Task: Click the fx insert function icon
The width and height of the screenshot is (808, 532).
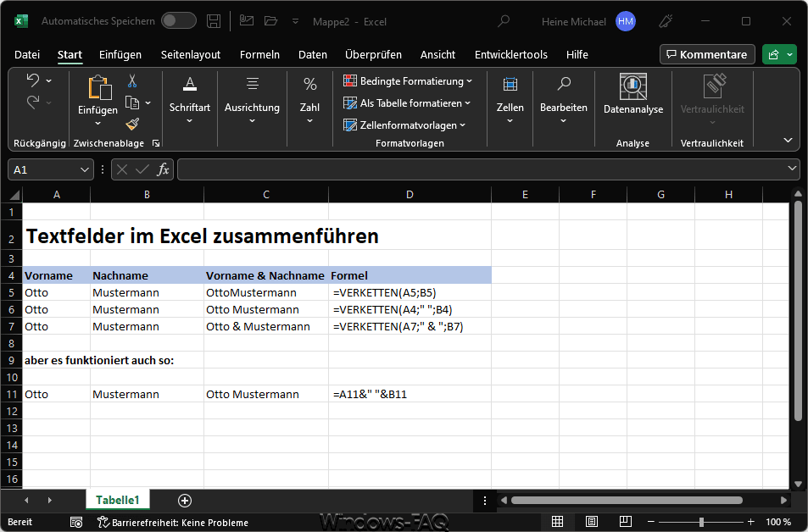Action: 163,169
